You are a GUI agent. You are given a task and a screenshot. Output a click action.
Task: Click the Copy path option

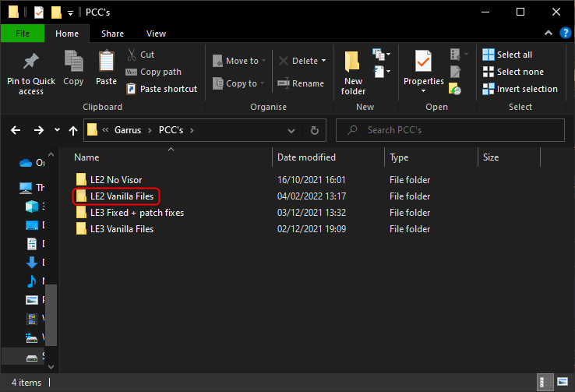point(153,72)
